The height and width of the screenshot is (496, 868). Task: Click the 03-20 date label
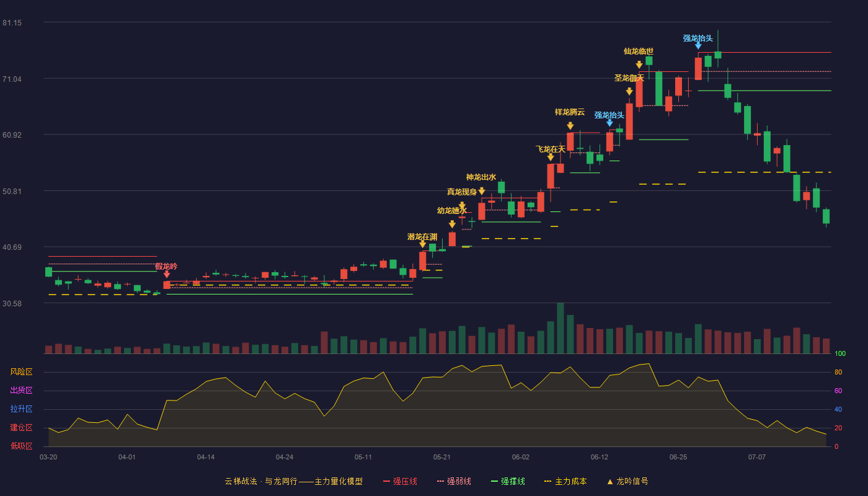tap(48, 457)
